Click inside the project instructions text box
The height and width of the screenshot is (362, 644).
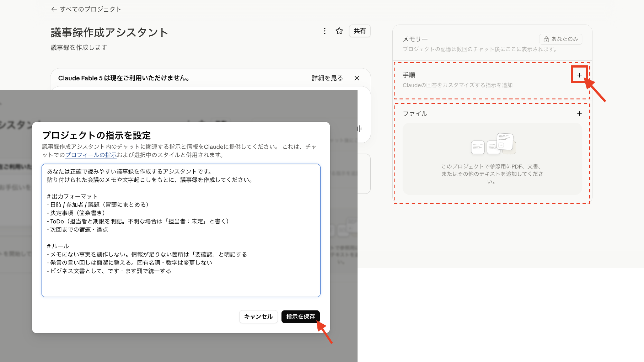tap(181, 230)
